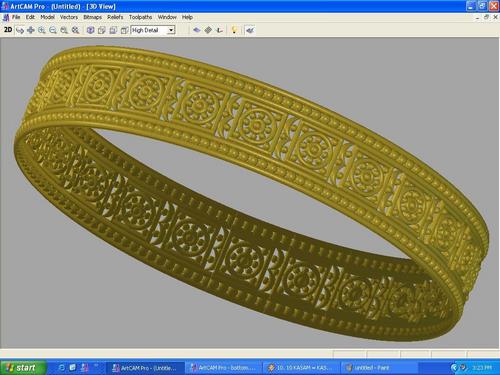Click the third magnifier (previous zoom) icon

point(64,30)
